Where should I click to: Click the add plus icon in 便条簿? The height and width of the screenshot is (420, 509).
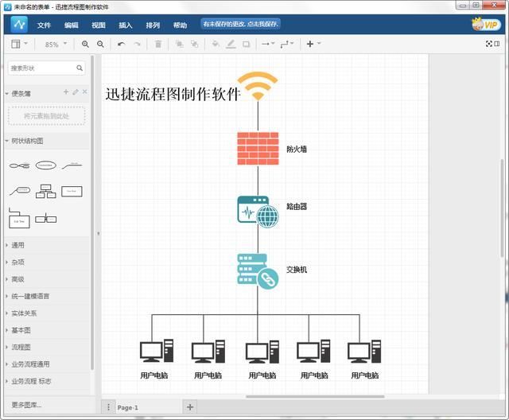(66, 91)
